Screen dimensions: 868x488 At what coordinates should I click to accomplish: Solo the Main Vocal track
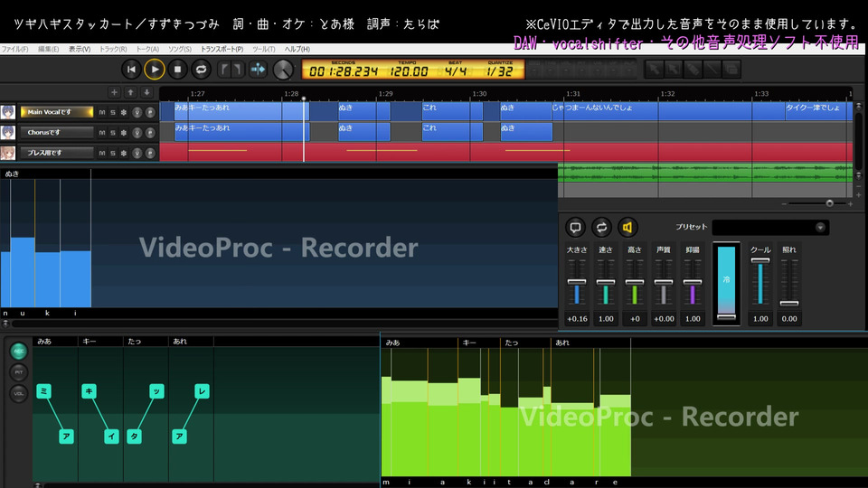click(x=113, y=112)
